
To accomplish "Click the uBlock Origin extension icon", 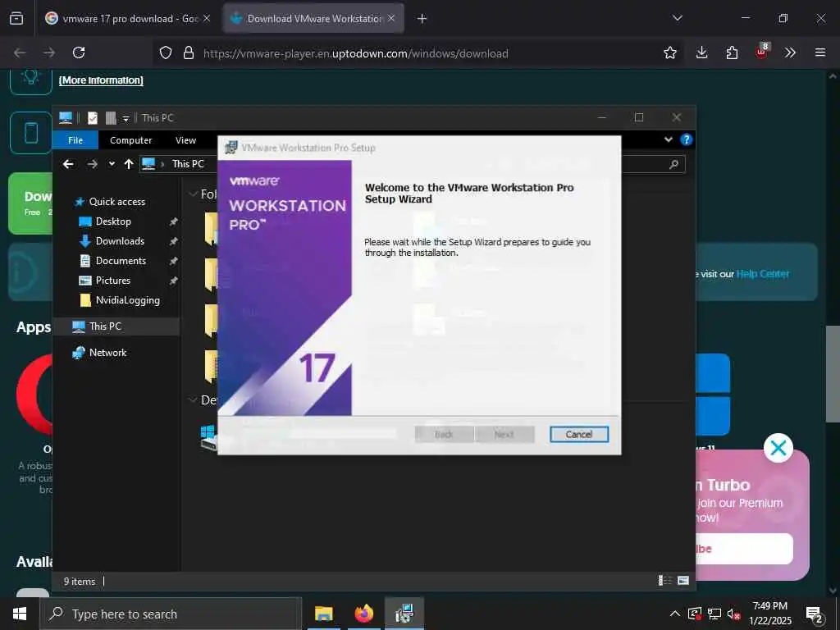I will point(762,52).
